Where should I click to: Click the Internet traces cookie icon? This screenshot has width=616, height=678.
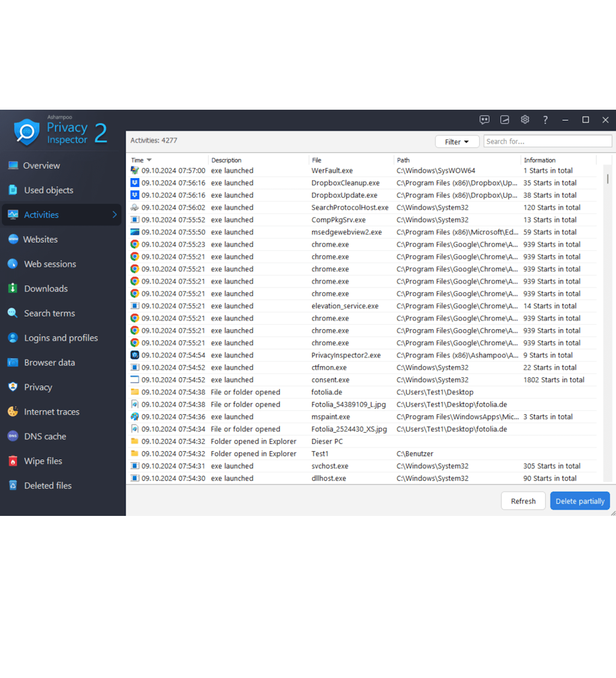click(12, 412)
